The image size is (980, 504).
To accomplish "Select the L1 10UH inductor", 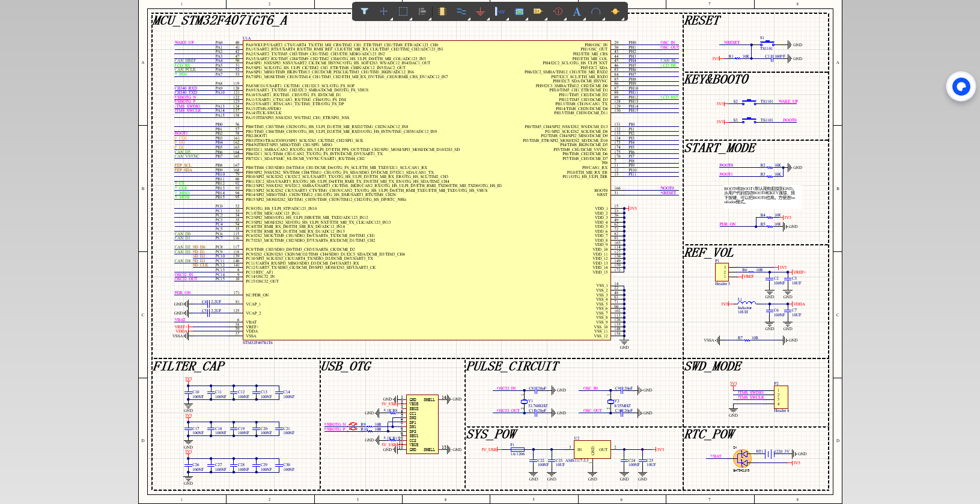I will (x=746, y=303).
